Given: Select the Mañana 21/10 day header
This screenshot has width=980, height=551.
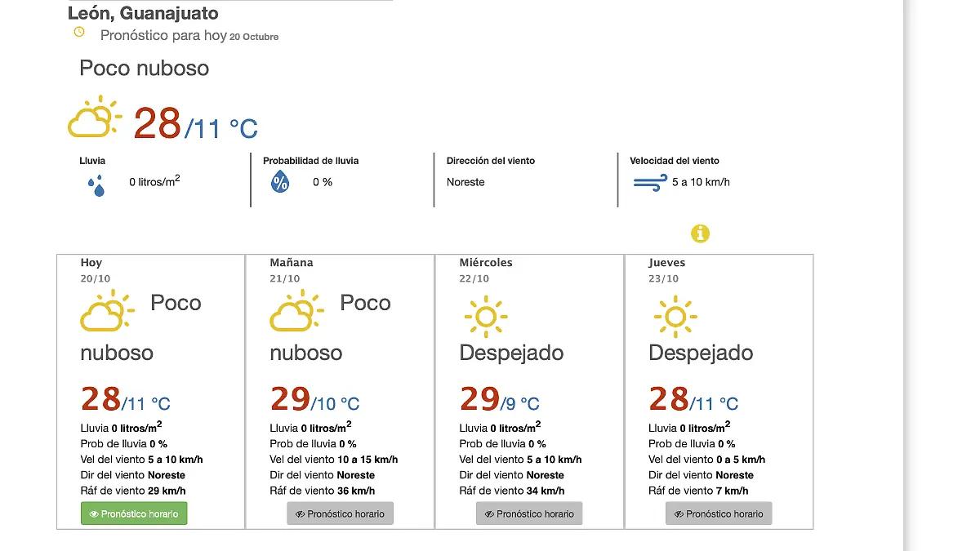Looking at the screenshot, I should [291, 270].
